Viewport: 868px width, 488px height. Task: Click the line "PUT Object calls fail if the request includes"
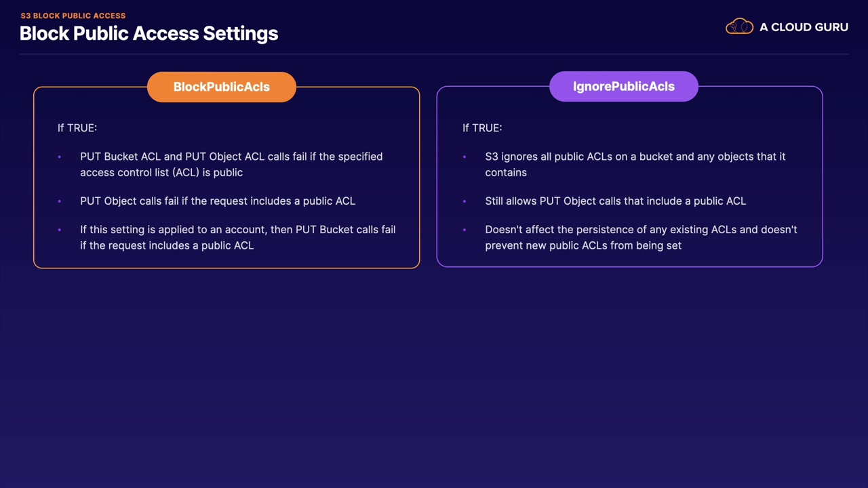[x=217, y=201]
